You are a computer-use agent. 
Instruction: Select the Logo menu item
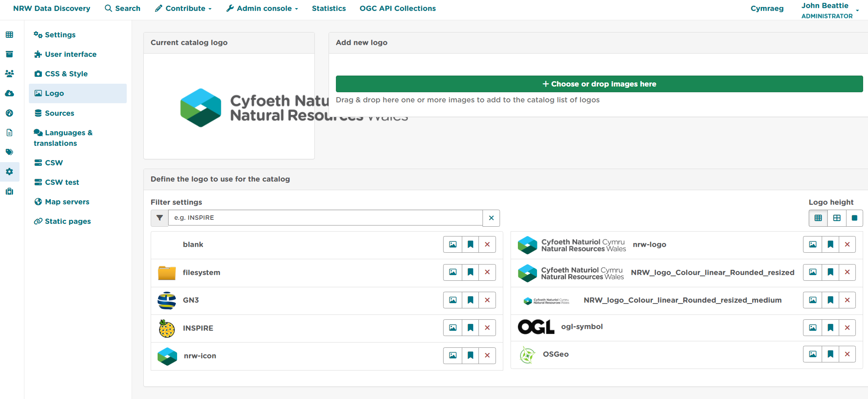(x=78, y=93)
